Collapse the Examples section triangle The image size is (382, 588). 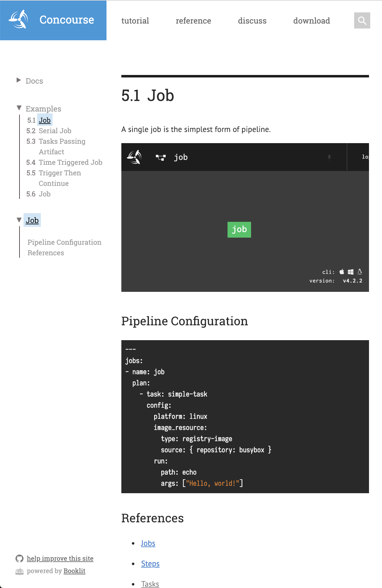coord(19,108)
